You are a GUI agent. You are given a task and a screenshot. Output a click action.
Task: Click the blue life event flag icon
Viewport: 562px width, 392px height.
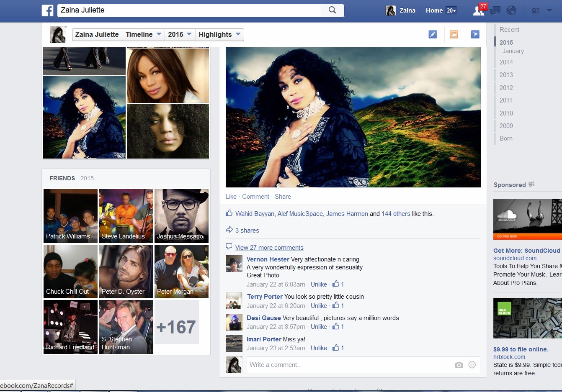[475, 34]
